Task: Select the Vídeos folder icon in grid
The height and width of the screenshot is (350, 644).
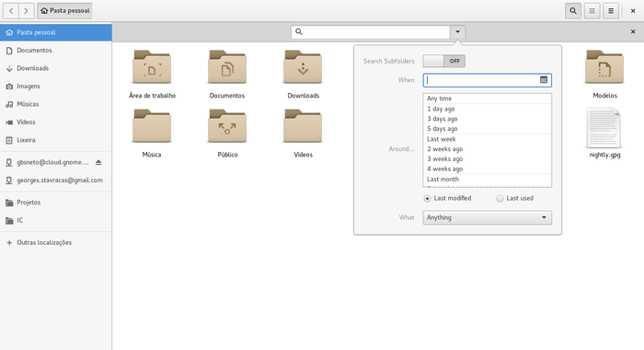Action: [303, 126]
